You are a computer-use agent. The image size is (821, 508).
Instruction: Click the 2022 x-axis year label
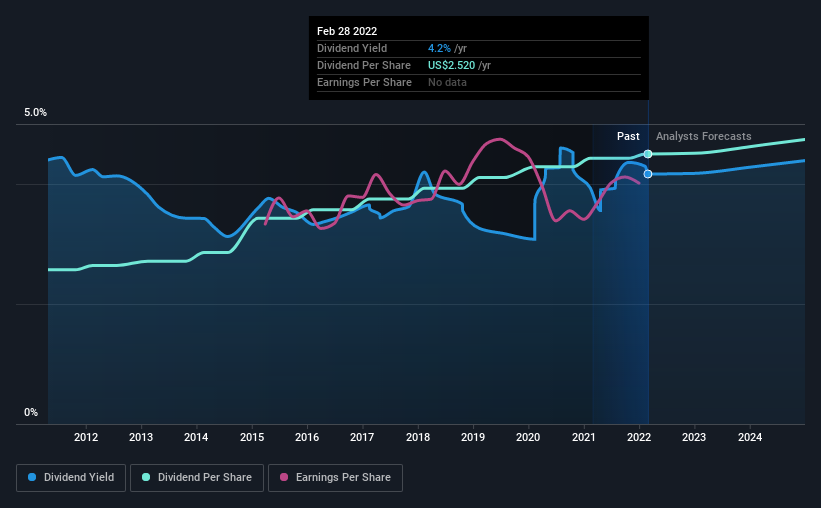(639, 437)
